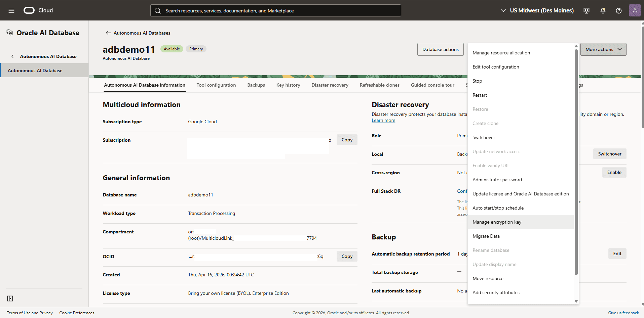Screen dimensions: 644x318
Task: Edit automatic backup retention period
Action: coord(617,254)
